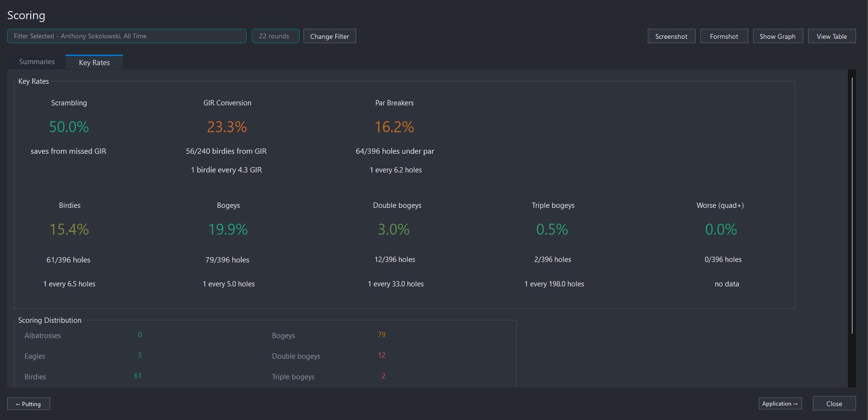This screenshot has width=868, height=420.
Task: Click the 'no data' text under Worse (quad+)
Action: (x=727, y=284)
